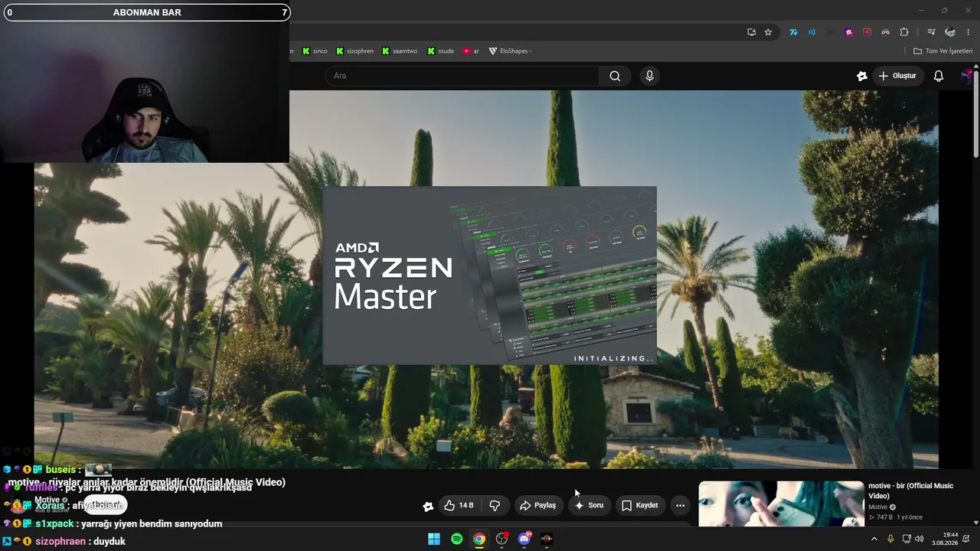Open the YouTube notifications bell
Image resolution: width=980 pixels, height=551 pixels.
coord(939,76)
